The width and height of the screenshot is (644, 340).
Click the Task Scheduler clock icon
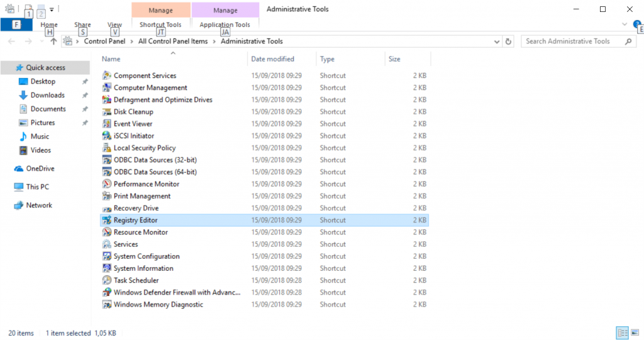pos(107,280)
